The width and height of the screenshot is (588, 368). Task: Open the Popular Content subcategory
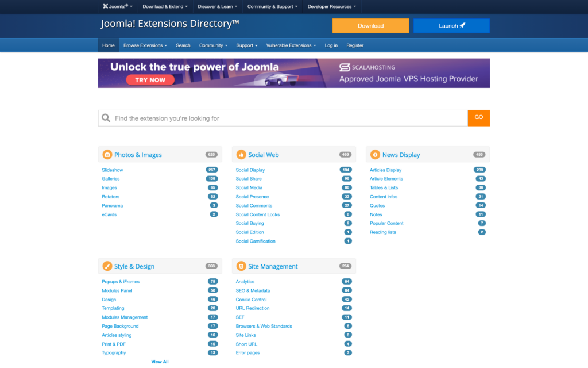click(x=386, y=223)
